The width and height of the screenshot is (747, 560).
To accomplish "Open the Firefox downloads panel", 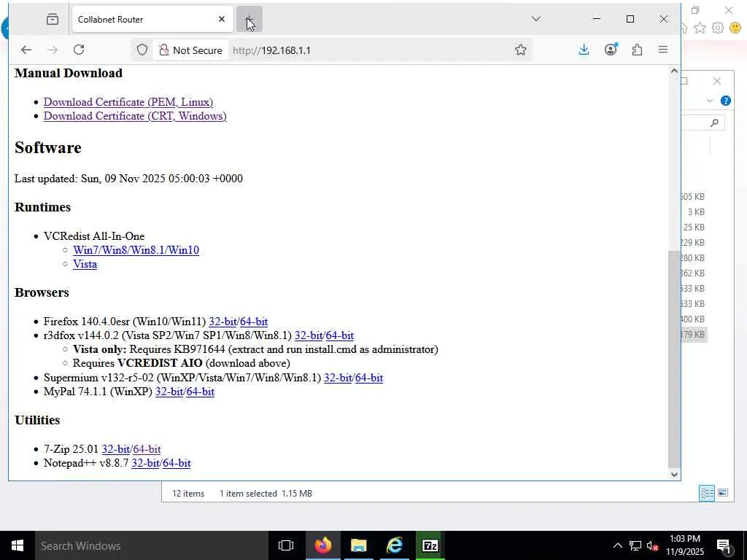I will pyautogui.click(x=584, y=50).
